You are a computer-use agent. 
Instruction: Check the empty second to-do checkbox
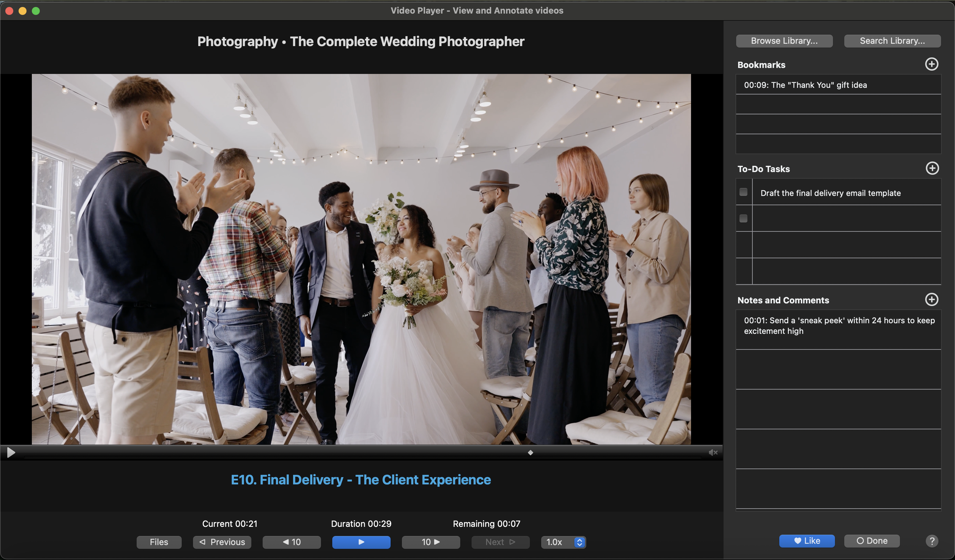(743, 218)
